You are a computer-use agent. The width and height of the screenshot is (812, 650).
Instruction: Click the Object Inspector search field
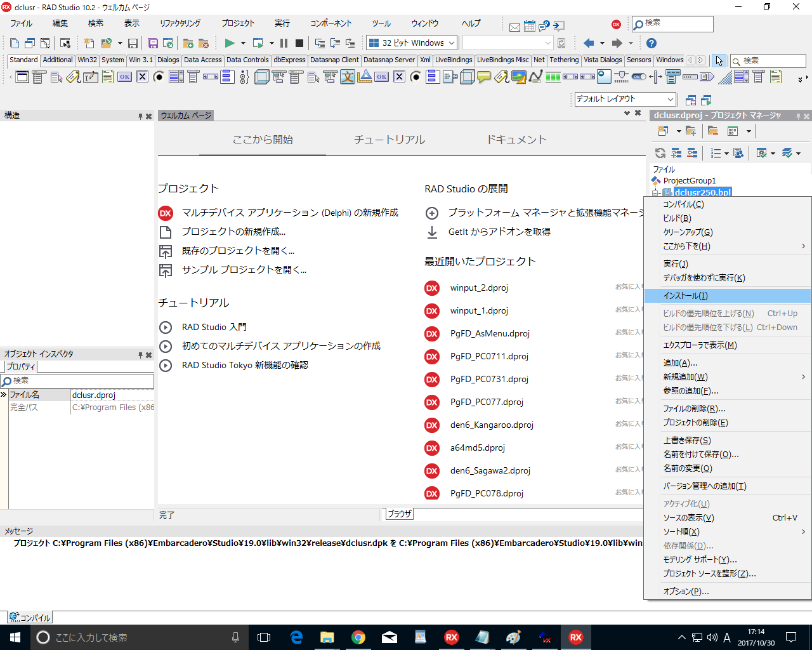[77, 381]
